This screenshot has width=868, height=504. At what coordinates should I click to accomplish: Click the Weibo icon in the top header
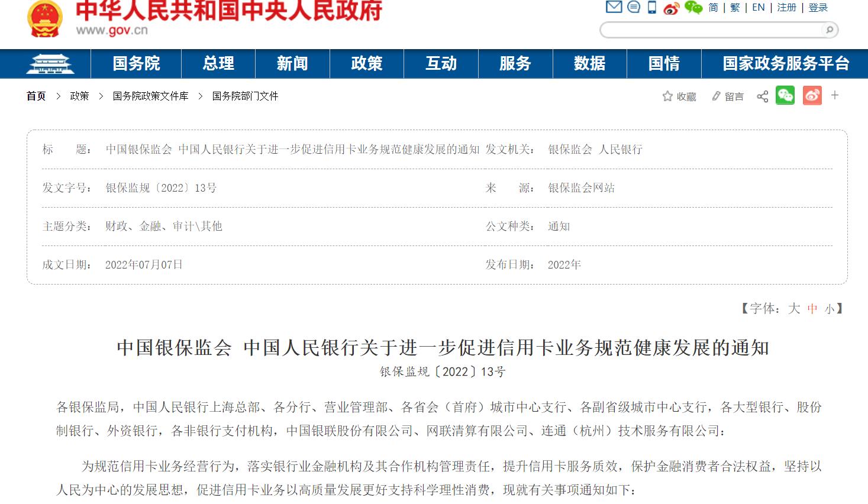point(672,8)
